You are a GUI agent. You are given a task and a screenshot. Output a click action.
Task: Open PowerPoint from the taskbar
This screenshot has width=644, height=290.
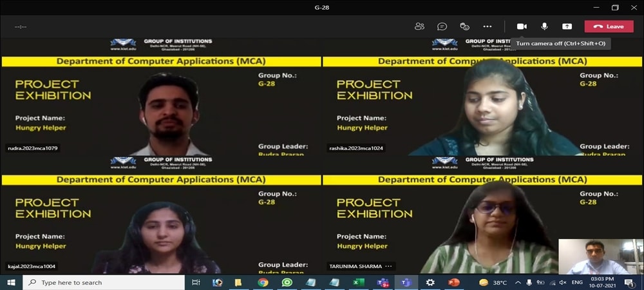(454, 282)
